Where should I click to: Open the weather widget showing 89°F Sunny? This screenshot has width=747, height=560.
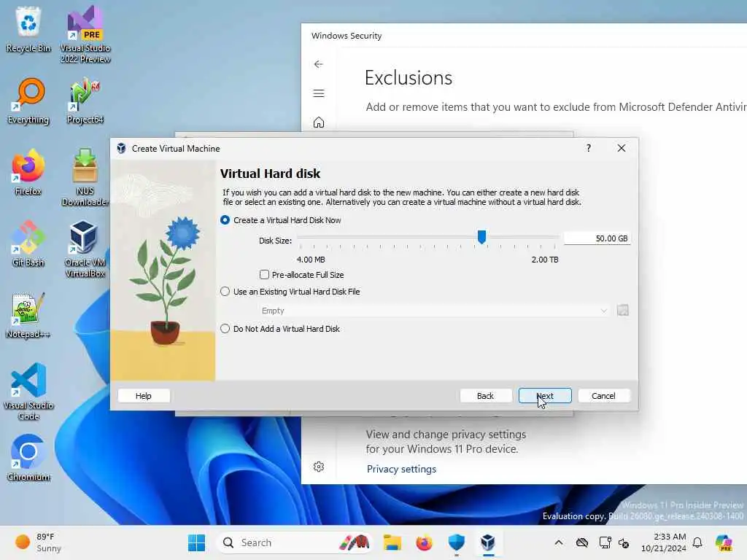click(38, 542)
